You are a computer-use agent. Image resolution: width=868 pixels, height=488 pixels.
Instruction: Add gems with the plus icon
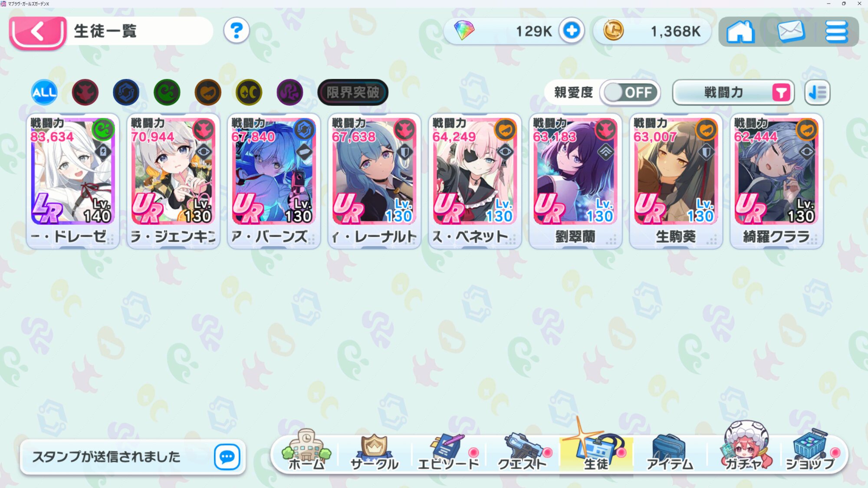click(572, 31)
